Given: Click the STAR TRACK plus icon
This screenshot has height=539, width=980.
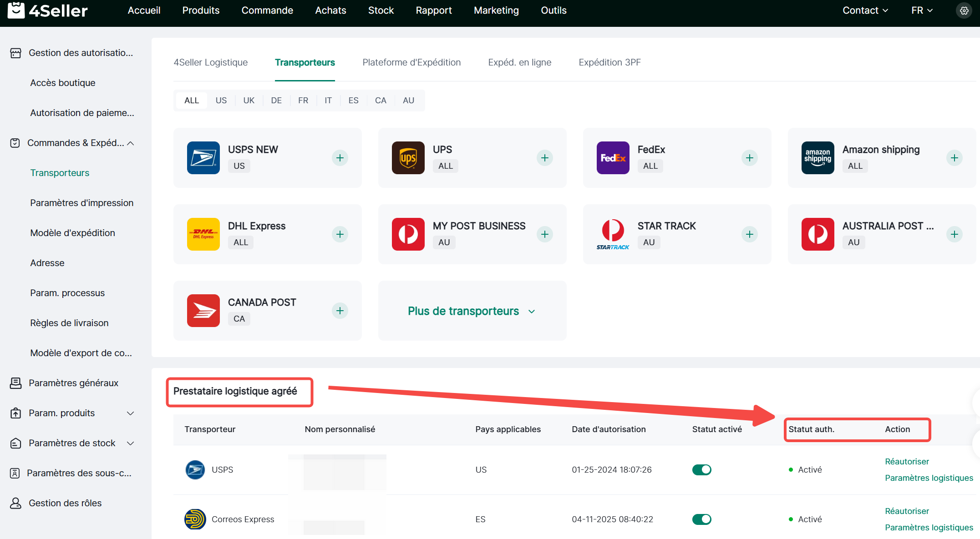Looking at the screenshot, I should coord(749,234).
